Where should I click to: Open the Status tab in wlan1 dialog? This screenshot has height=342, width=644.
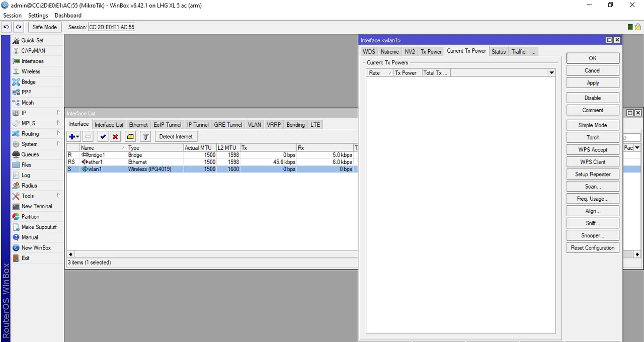[499, 52]
